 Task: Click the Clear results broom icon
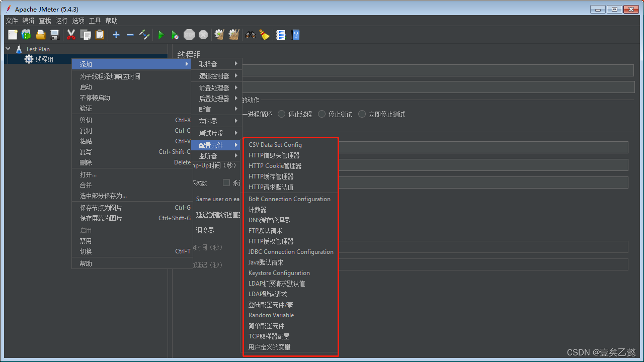(218, 35)
